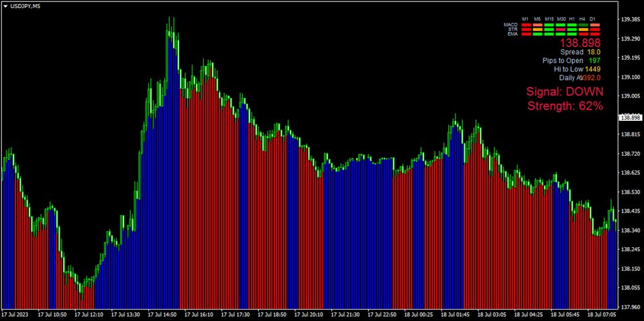Click the 17 Jul 14:50 time axis label
Screen dimensions: 644x321
(162, 314)
